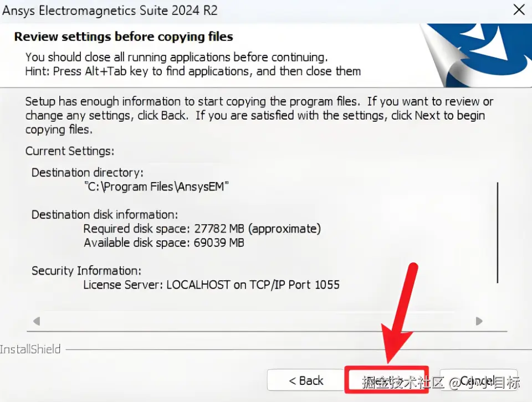Click the "Hint: Press Alt+Tab key" line
The height and width of the screenshot is (402, 532).
(x=193, y=71)
